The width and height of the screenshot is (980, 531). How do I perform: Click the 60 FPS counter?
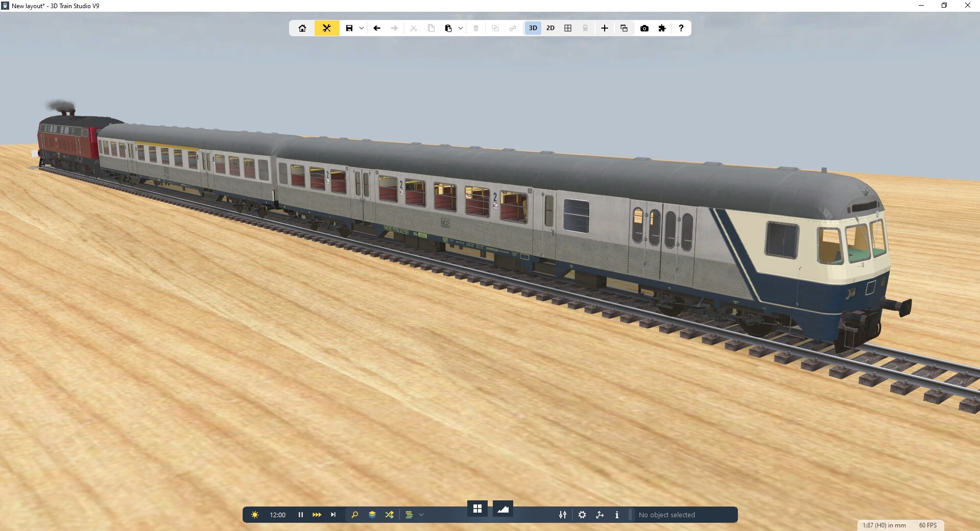click(928, 525)
